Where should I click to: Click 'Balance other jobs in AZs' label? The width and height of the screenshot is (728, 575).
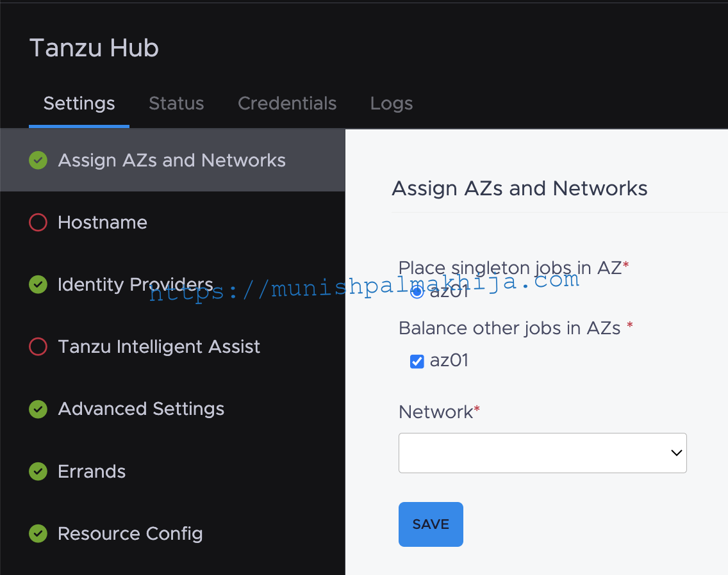[x=516, y=328]
